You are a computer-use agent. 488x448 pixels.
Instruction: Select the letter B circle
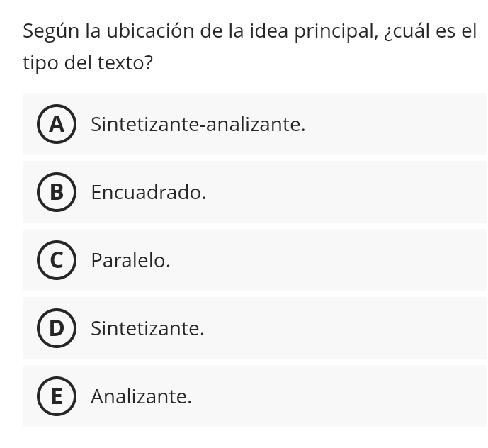(x=56, y=193)
